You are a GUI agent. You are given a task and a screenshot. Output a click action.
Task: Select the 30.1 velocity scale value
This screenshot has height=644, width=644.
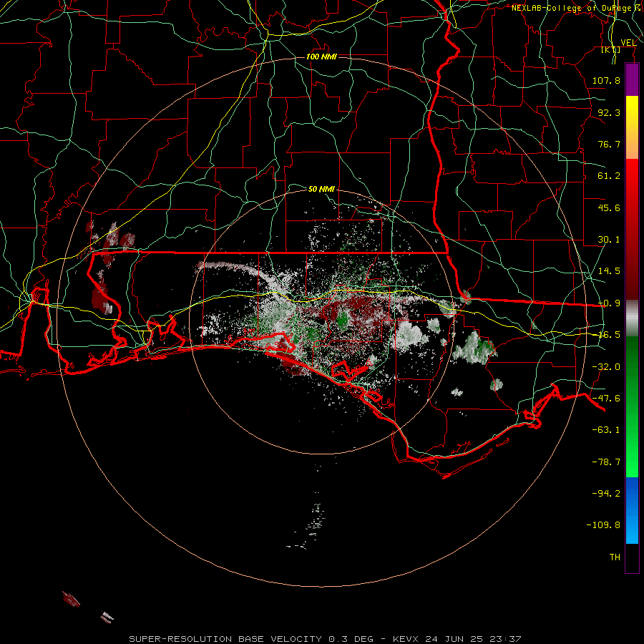pyautogui.click(x=609, y=240)
